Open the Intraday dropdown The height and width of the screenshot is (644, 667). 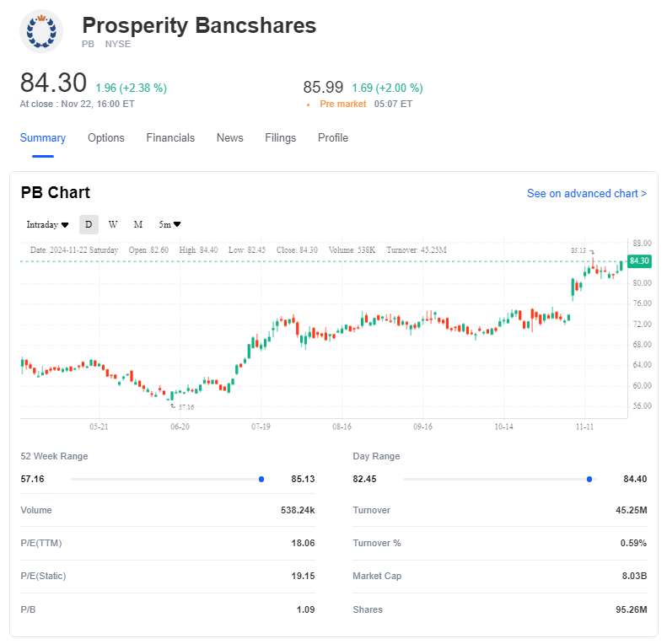(x=47, y=224)
